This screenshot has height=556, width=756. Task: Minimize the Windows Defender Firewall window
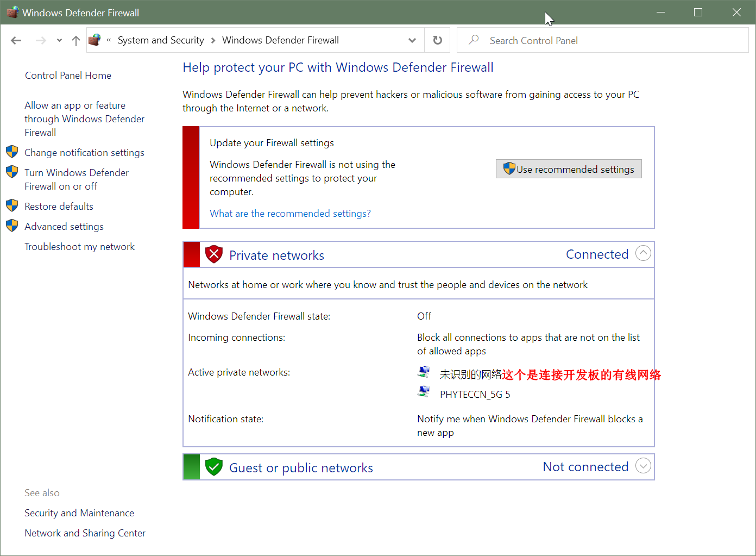(660, 12)
